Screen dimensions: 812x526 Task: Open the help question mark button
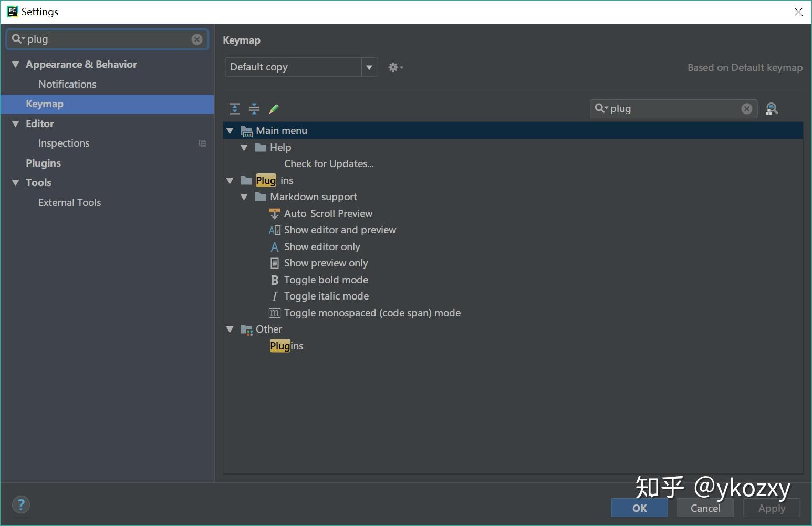tap(21, 505)
